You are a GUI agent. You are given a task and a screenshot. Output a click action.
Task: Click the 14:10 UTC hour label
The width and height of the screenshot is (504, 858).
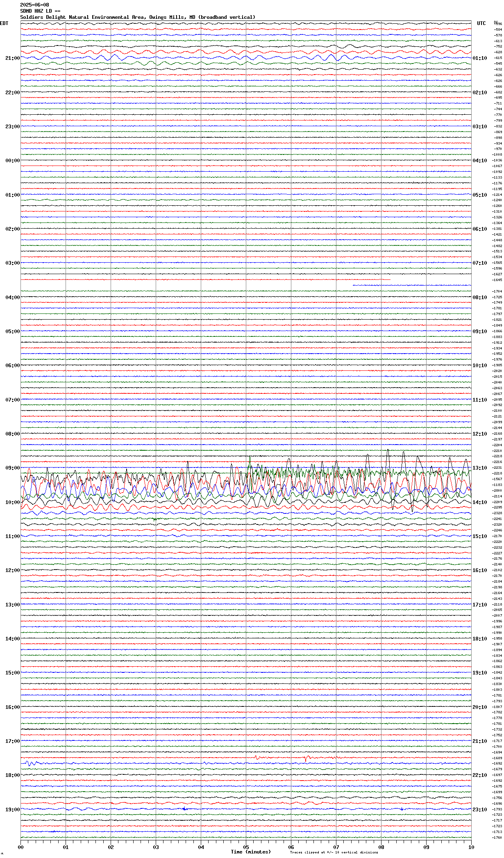pyautogui.click(x=480, y=502)
